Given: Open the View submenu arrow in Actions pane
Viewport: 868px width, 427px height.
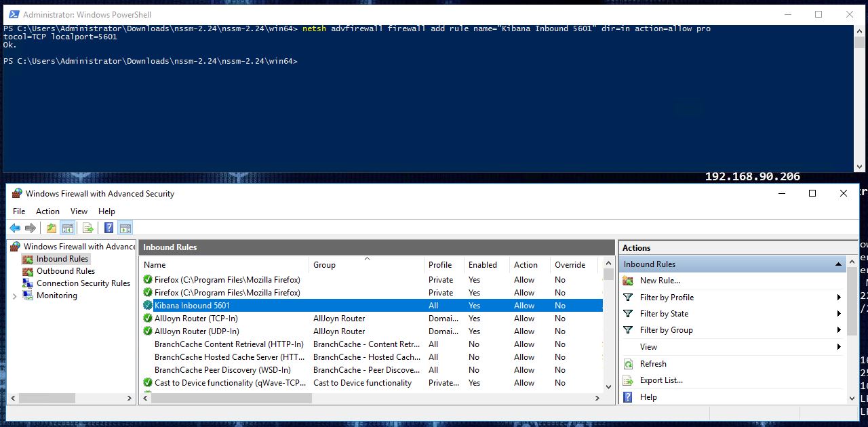Looking at the screenshot, I should [840, 347].
